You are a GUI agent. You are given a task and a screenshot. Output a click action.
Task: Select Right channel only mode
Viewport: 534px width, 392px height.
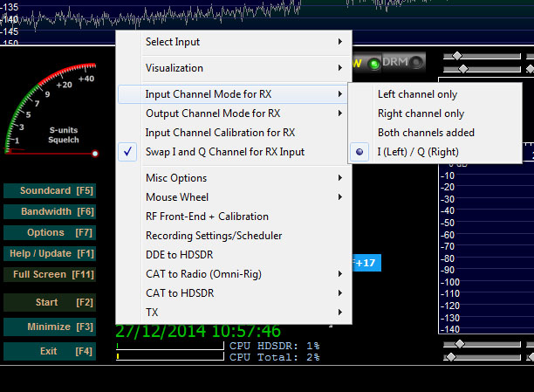click(x=435, y=113)
